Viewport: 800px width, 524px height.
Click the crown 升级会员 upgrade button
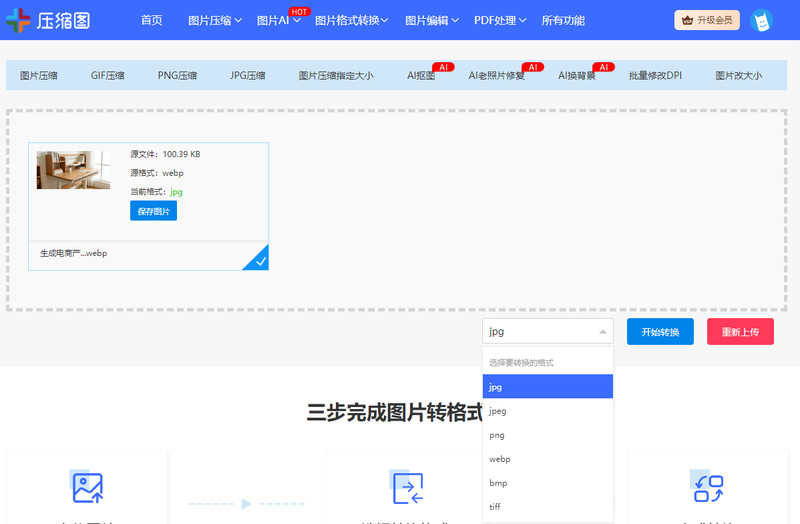coord(707,20)
